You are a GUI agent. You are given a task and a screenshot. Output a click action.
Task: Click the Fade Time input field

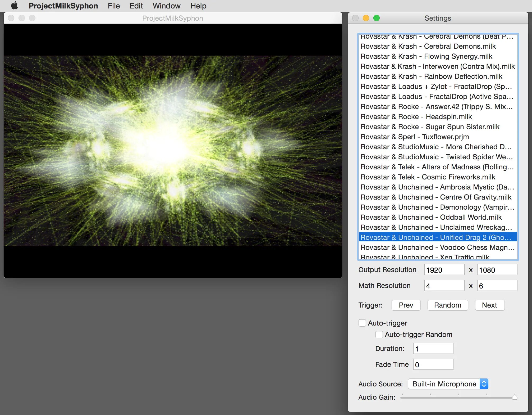433,364
